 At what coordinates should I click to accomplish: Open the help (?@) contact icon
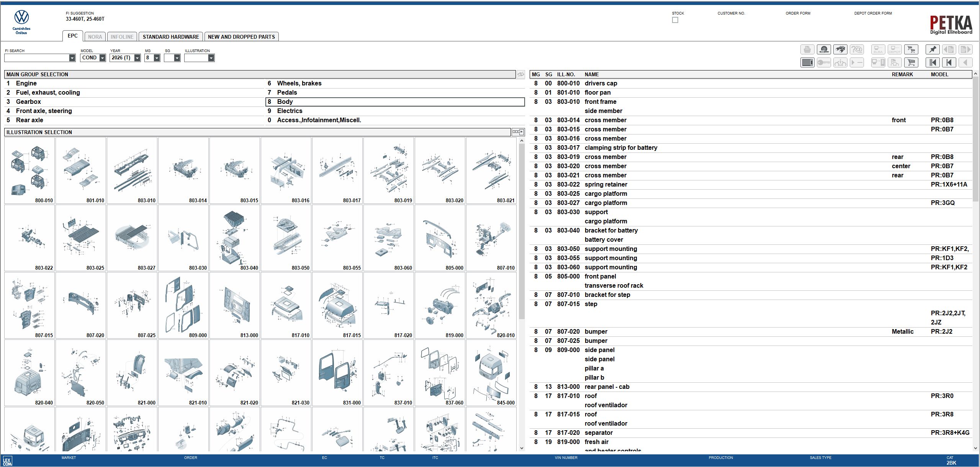[857, 49]
